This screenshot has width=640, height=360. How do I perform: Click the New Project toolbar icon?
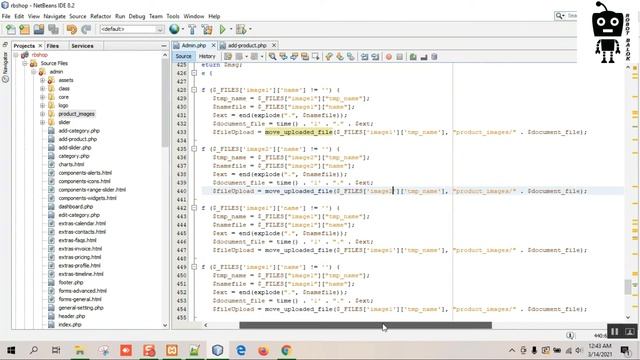pos(24,29)
